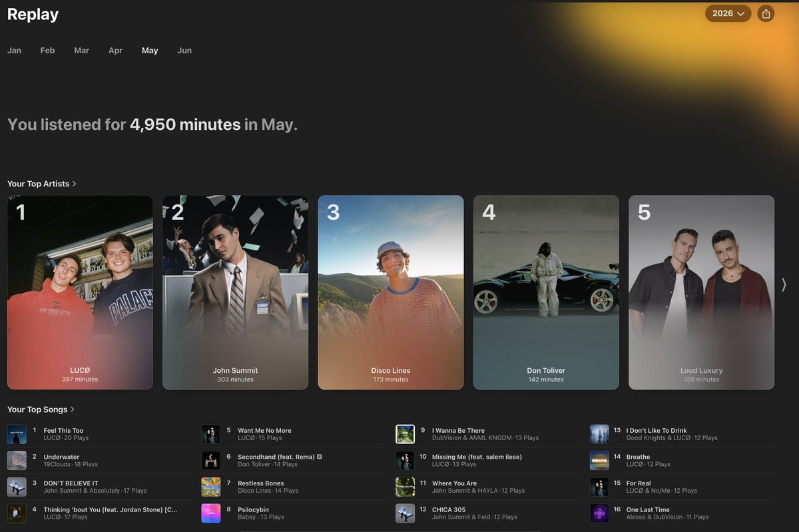Click the DubVision & ANML KNGDM plays text
799x532 pixels.
485,438
